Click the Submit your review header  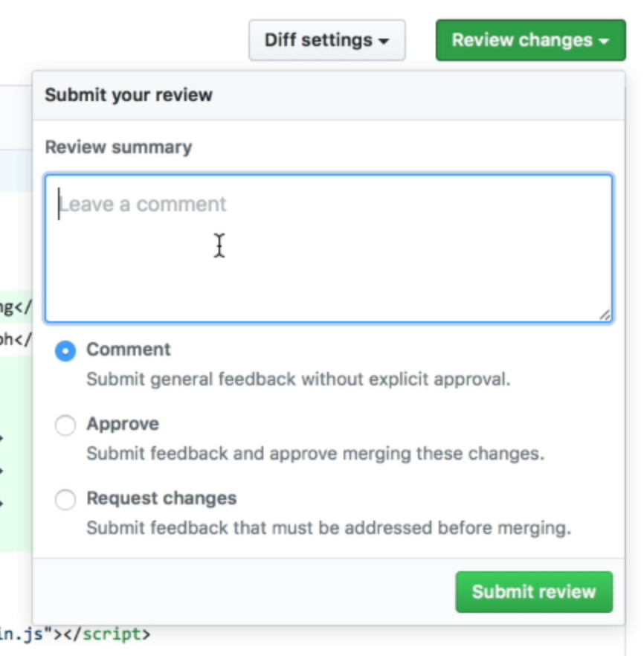coord(129,95)
